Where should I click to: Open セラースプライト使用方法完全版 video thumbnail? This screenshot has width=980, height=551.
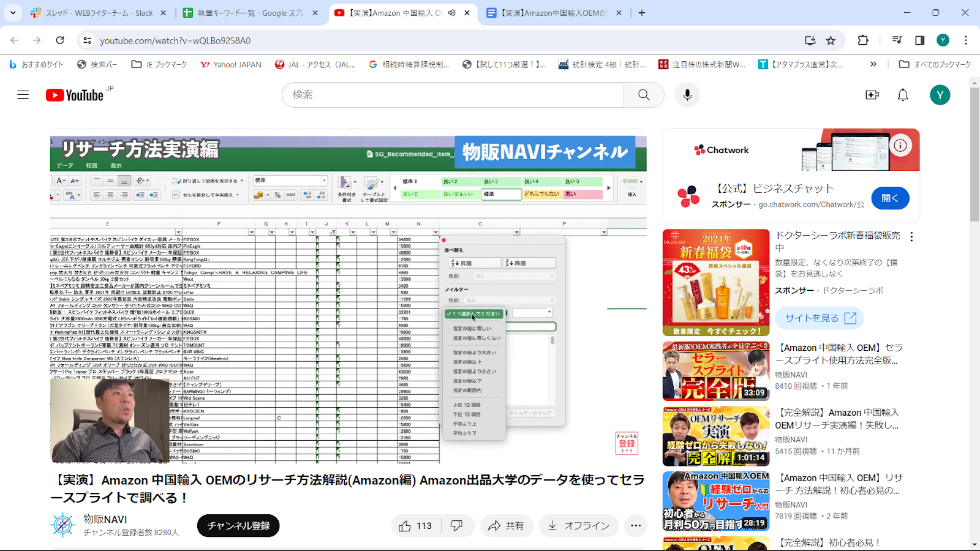pyautogui.click(x=716, y=371)
